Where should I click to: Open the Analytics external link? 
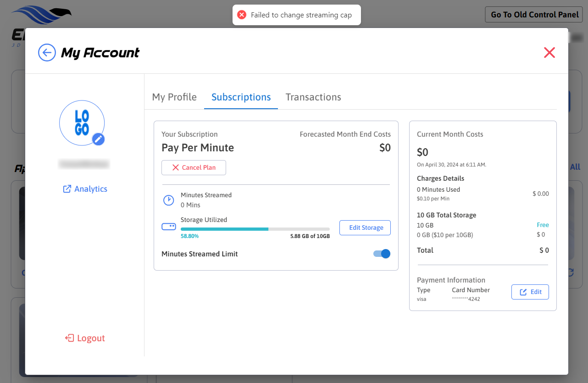coord(85,189)
